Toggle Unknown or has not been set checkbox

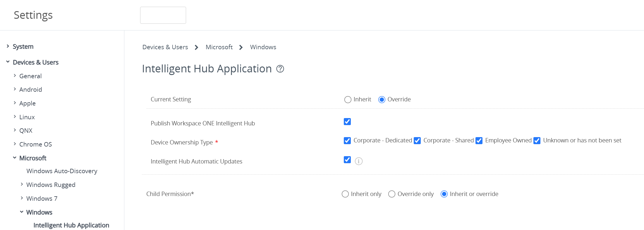(537, 141)
